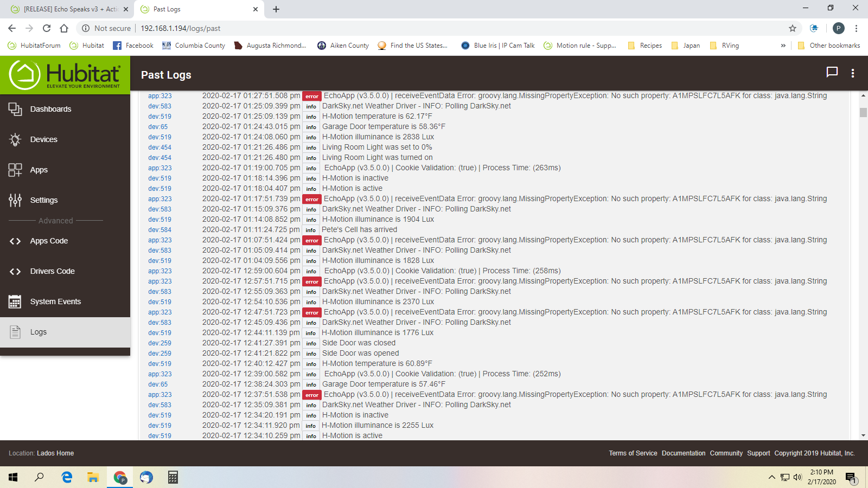Open Apps Code section
868x488 pixels.
49,241
